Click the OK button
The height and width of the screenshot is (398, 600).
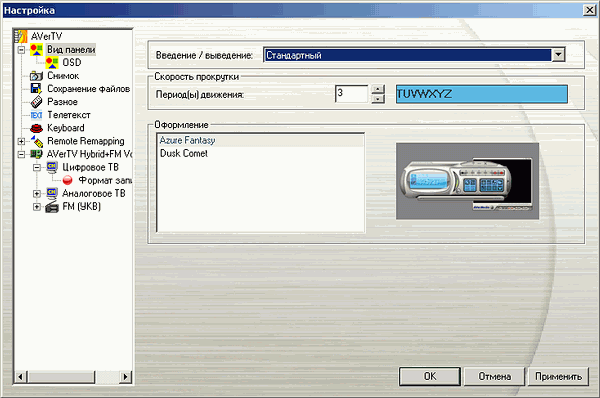[x=430, y=377]
